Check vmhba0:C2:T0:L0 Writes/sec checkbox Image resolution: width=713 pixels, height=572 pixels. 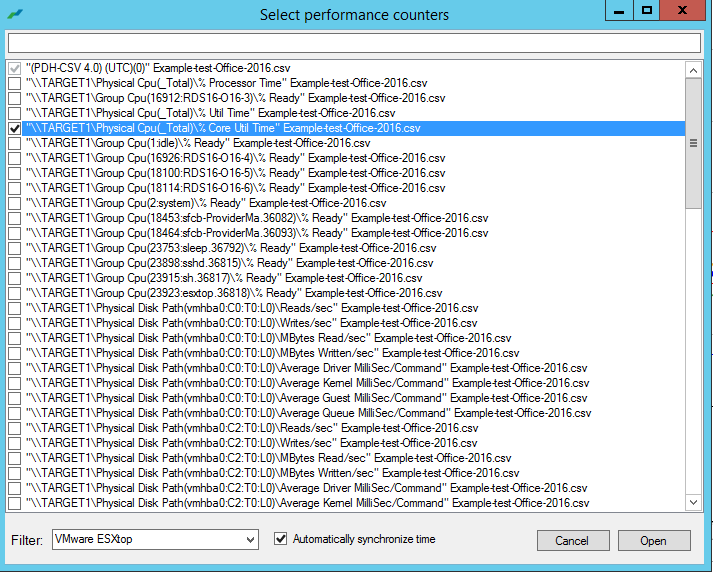tap(15, 443)
